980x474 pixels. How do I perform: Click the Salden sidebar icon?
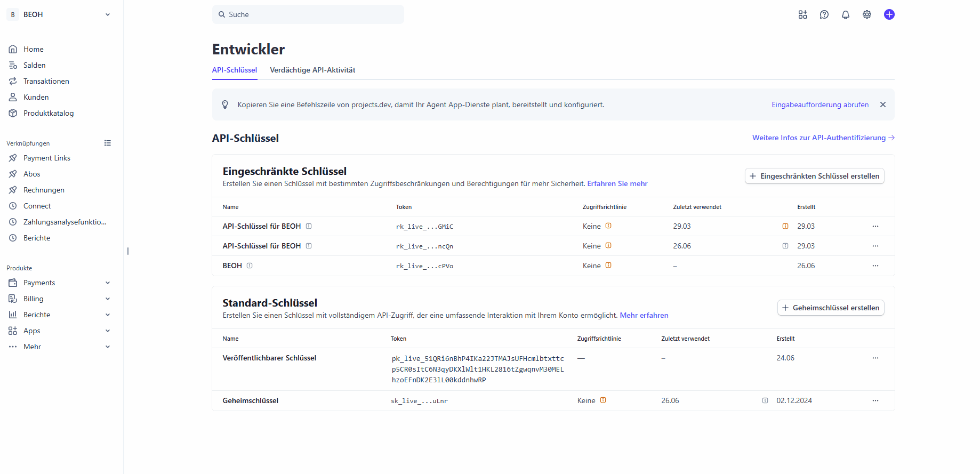(13, 65)
